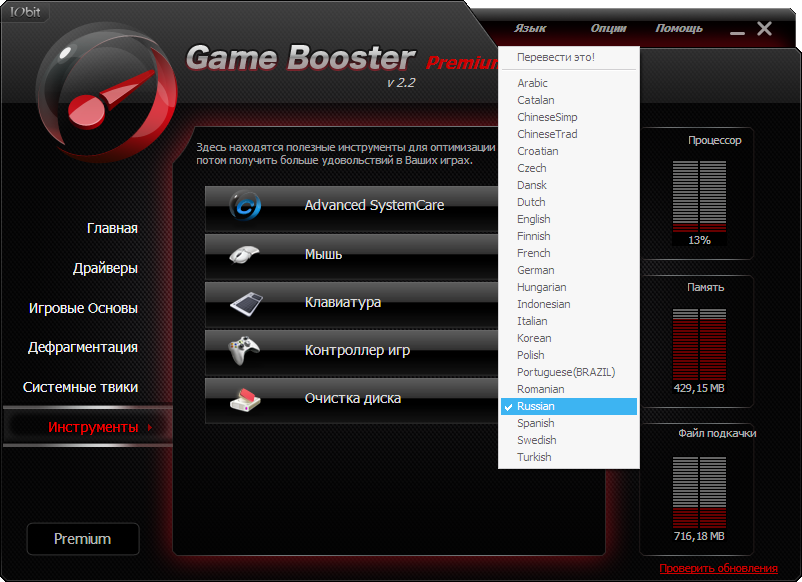Open the Клавиатура settings tool
Image resolution: width=802 pixels, height=582 pixels.
point(351,304)
